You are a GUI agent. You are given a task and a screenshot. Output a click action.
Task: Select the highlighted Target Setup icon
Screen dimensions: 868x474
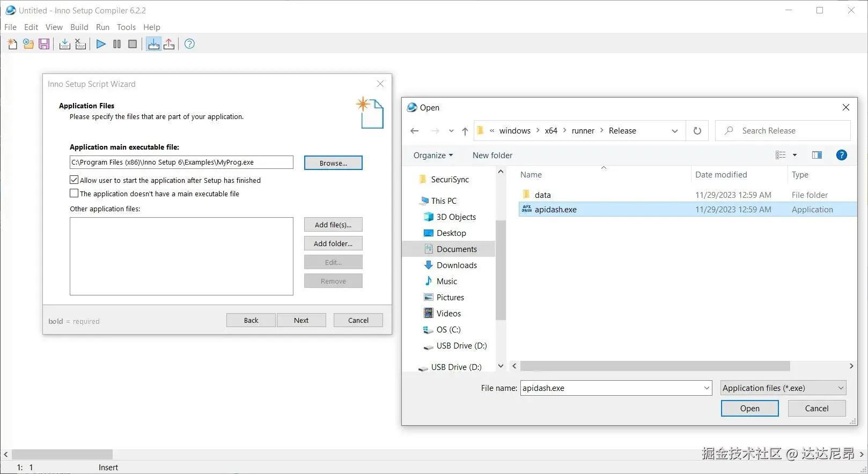click(153, 44)
